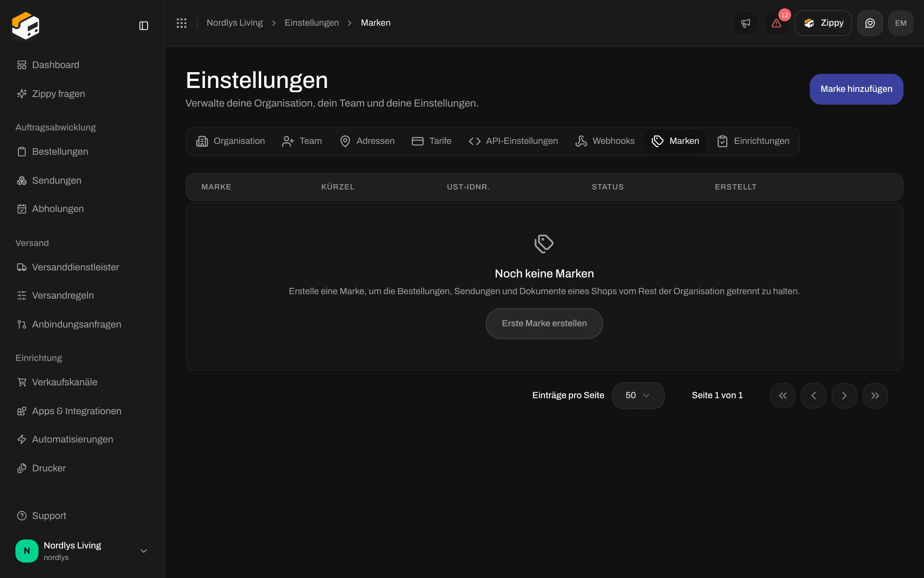Image resolution: width=924 pixels, height=578 pixels.
Task: Click the Erste Marke erstellen button
Action: click(544, 323)
